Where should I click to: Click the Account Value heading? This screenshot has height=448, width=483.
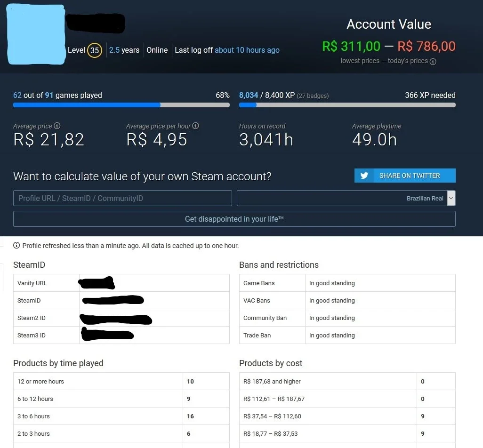[389, 24]
